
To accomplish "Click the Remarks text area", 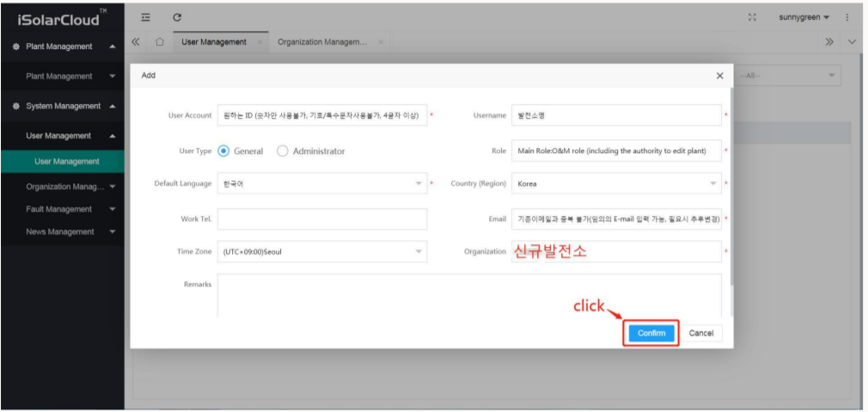I will [x=469, y=296].
